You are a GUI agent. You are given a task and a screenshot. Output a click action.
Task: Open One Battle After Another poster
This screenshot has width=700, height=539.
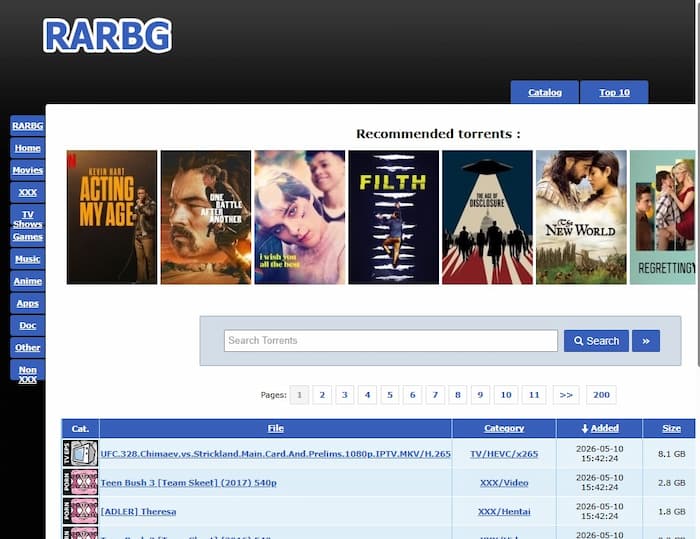point(206,217)
